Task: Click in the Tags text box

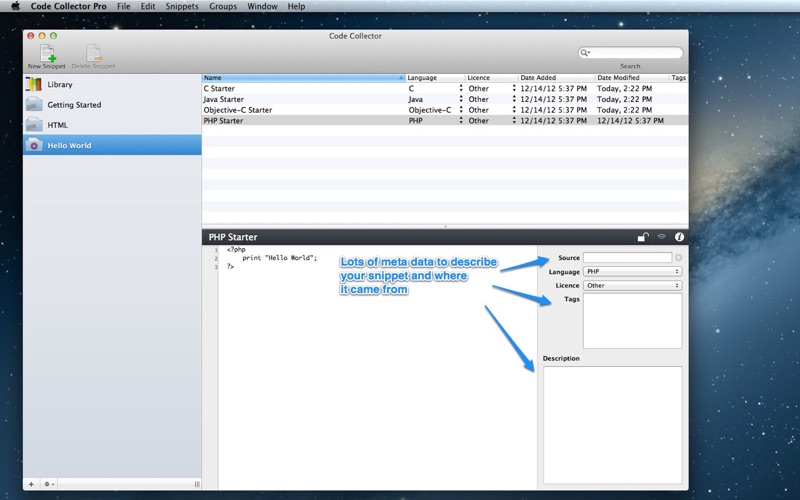Action: point(633,321)
